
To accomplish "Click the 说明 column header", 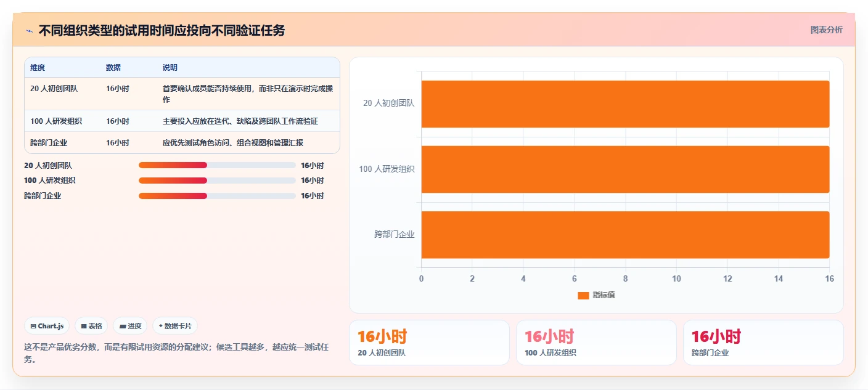I will pos(170,67).
